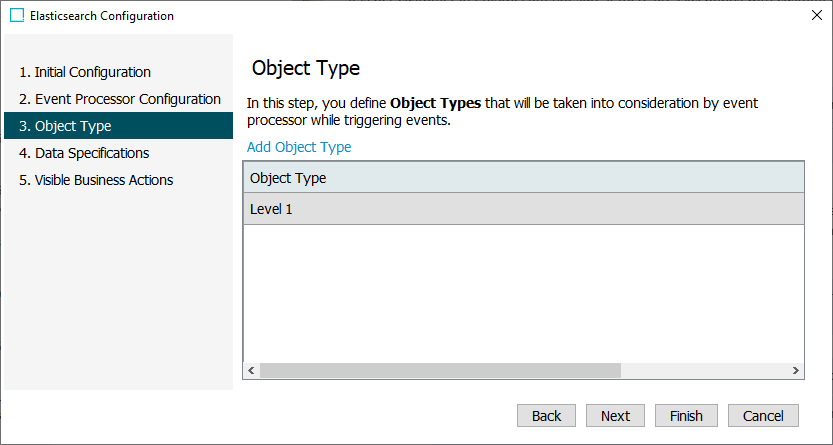
Task: Select the Level 1 row
Action: point(523,209)
